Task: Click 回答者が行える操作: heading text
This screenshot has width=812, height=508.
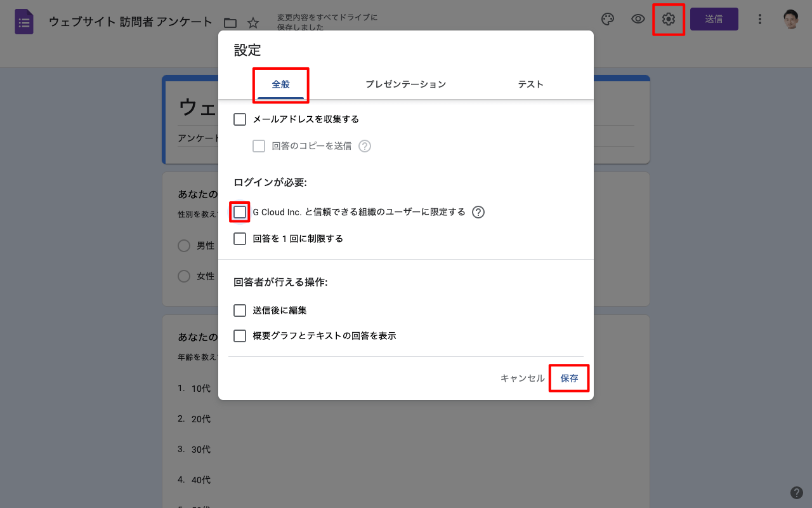Action: (280, 282)
